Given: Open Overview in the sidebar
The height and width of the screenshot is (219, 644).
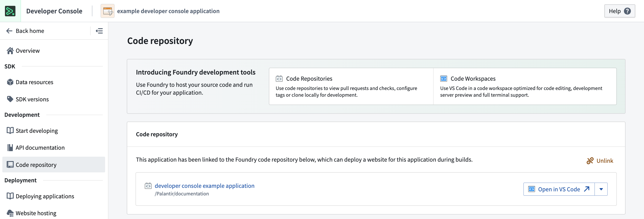Looking at the screenshot, I should click(54, 51).
